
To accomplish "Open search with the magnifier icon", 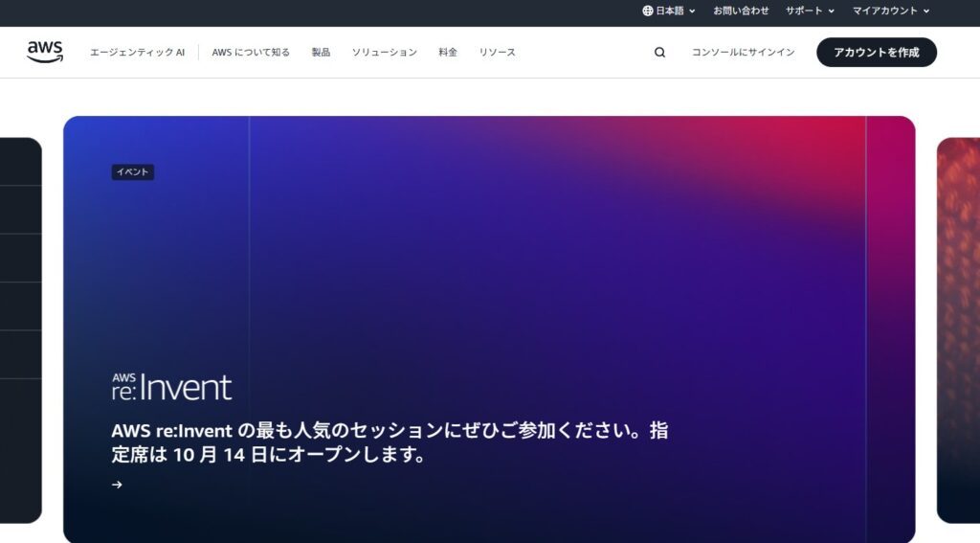I will pos(659,53).
